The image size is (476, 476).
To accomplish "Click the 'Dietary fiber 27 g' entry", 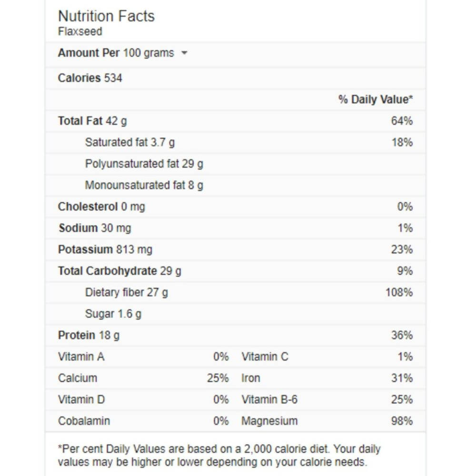I will [126, 292].
